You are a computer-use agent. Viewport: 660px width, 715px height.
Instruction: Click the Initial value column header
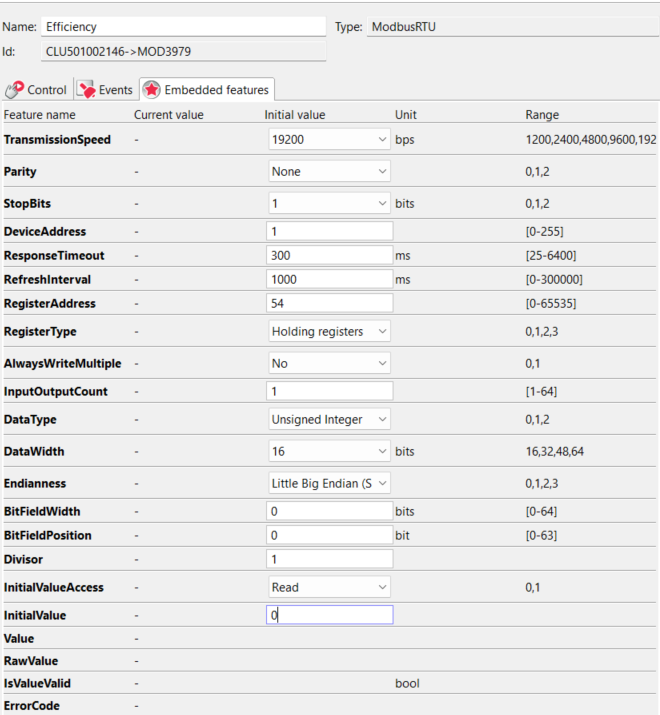[295, 115]
